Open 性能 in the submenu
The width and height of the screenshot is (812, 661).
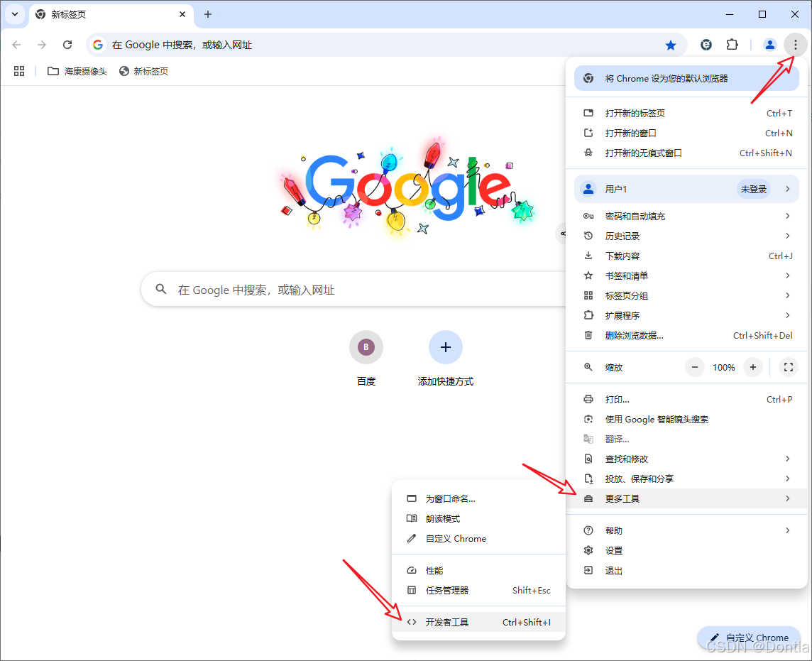click(x=478, y=570)
